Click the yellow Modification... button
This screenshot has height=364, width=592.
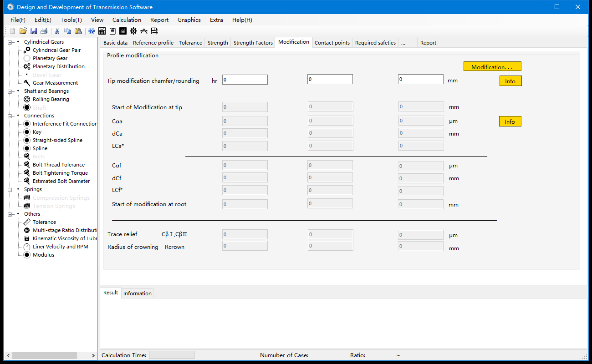tap(492, 67)
